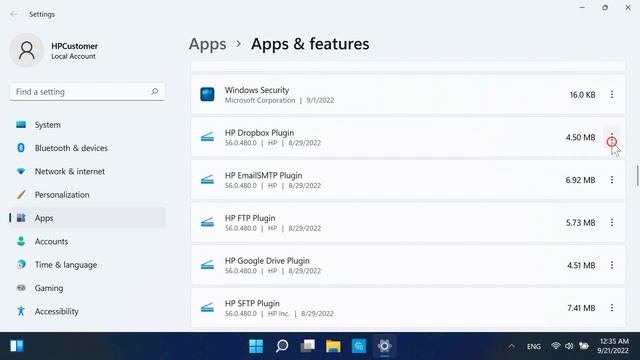Select the Windows Security app name
Screen dimensions: 640x360
coord(257,90)
